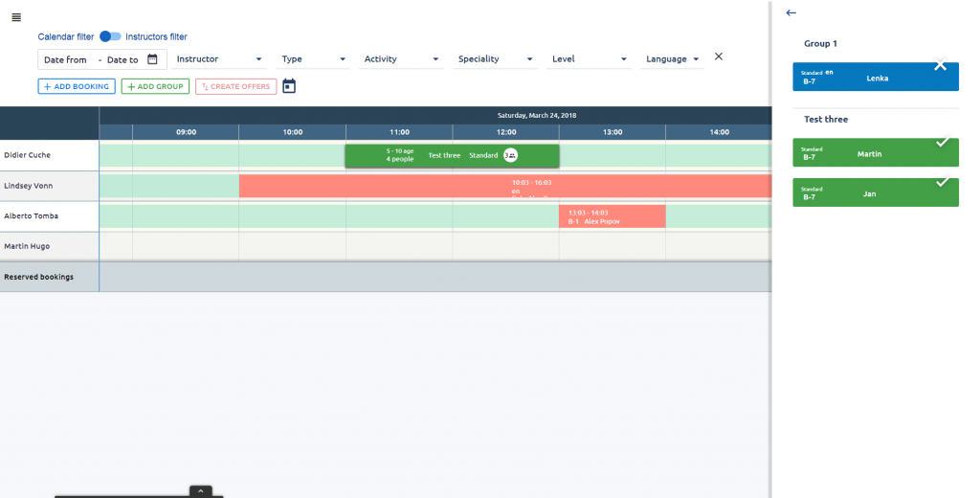This screenshot has width=980, height=498.
Task: Open the Alex Popov 13:03 booking
Action: pos(612,216)
